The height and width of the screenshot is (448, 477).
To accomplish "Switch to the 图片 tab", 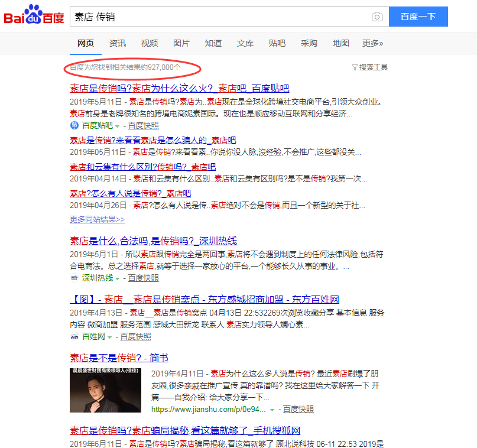I will (x=181, y=43).
